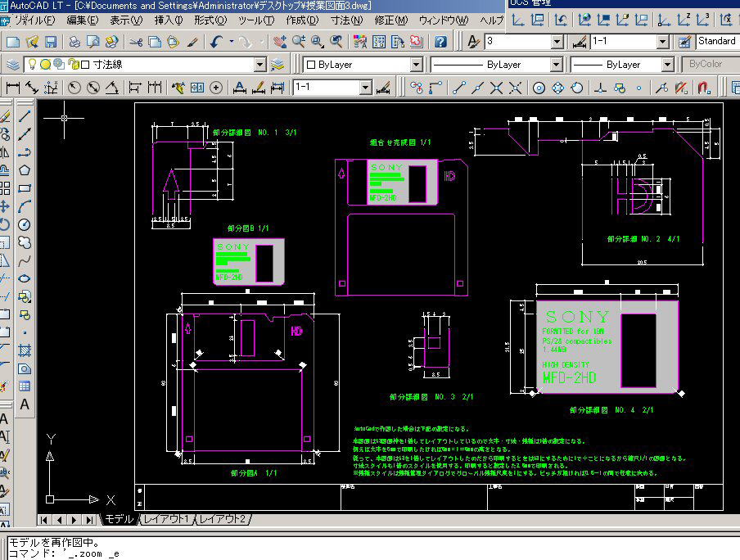
Task: Choose the Snap to Quadrant icon
Action: pos(557,88)
